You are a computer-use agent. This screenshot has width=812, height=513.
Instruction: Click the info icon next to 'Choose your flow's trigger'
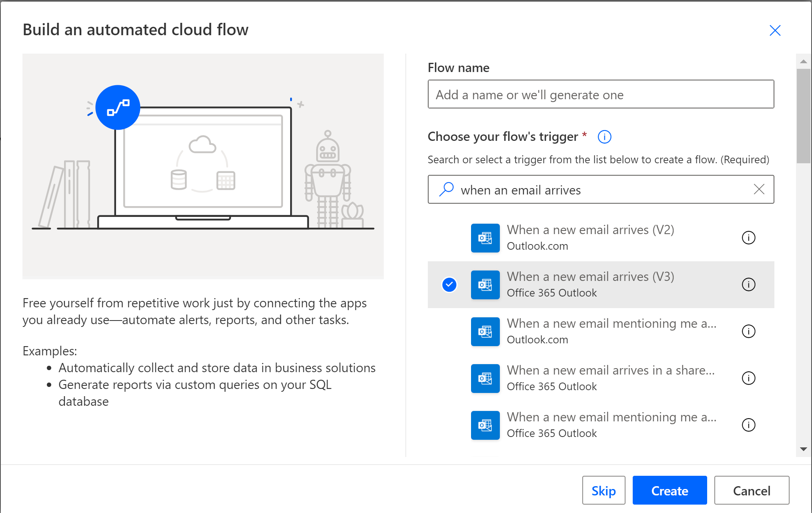(604, 137)
